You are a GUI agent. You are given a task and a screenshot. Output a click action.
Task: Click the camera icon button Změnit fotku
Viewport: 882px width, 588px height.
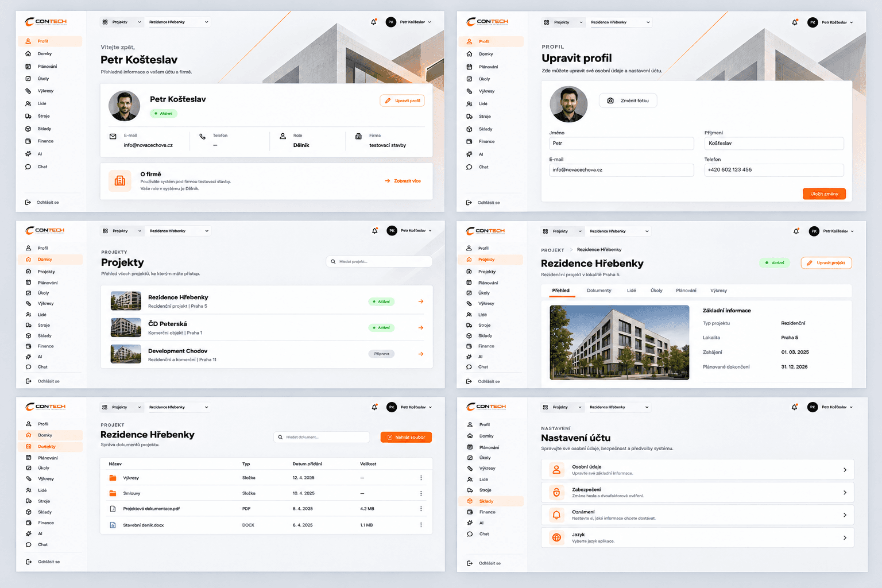pyautogui.click(x=628, y=100)
